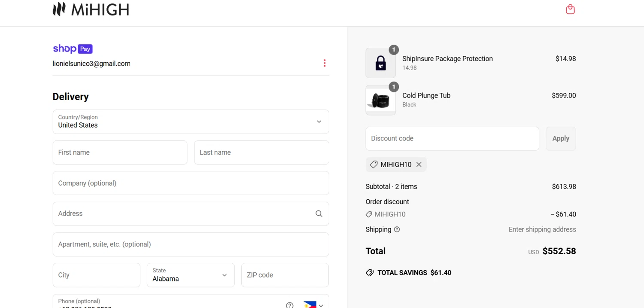The width and height of the screenshot is (644, 308).
Task: Click the quantity badge on ShipInsure item
Action: [x=394, y=50]
